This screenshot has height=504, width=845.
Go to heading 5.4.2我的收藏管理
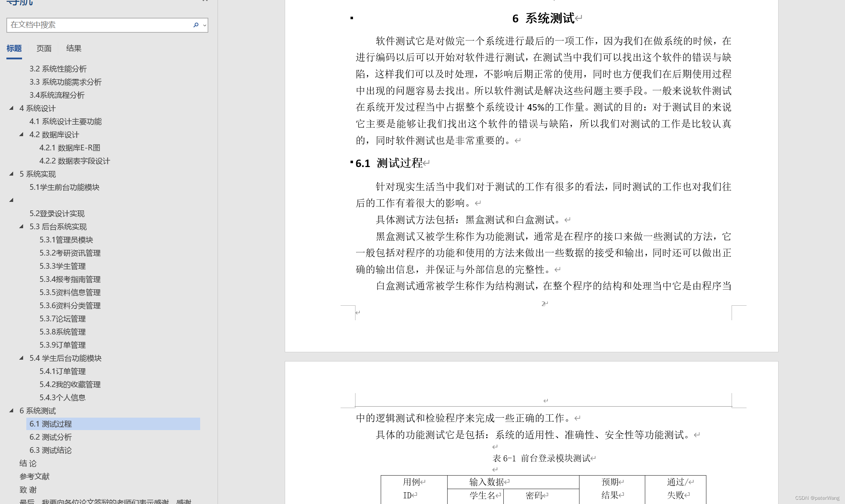[x=70, y=384]
